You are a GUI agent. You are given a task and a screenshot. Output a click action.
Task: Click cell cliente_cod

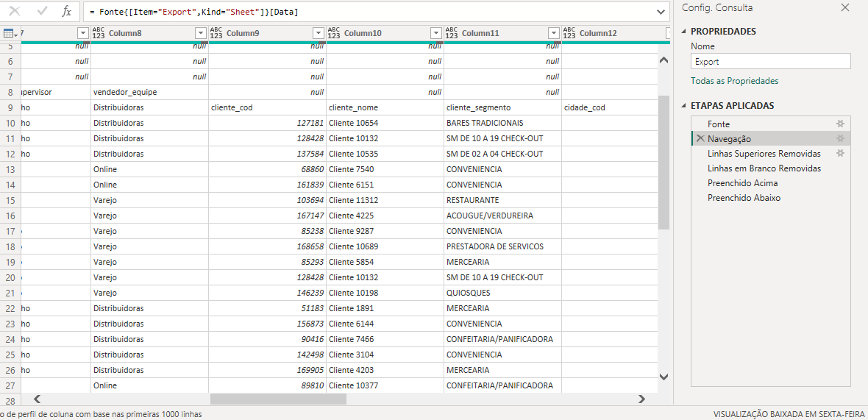pyautogui.click(x=267, y=107)
